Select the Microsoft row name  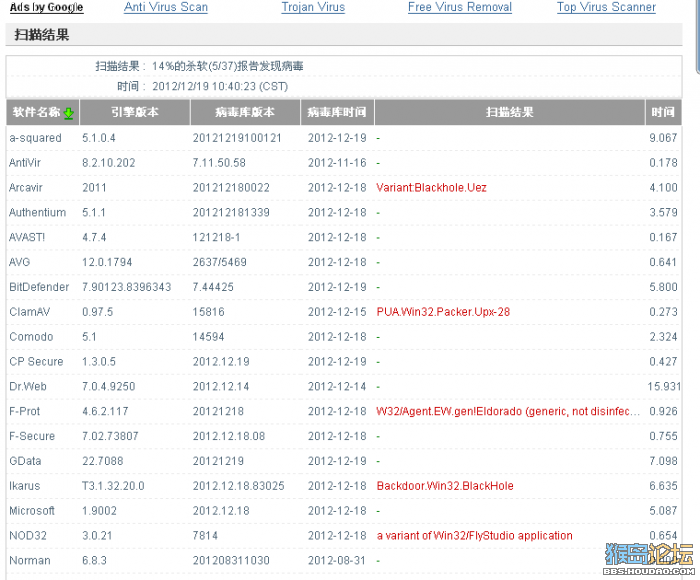(x=32, y=511)
